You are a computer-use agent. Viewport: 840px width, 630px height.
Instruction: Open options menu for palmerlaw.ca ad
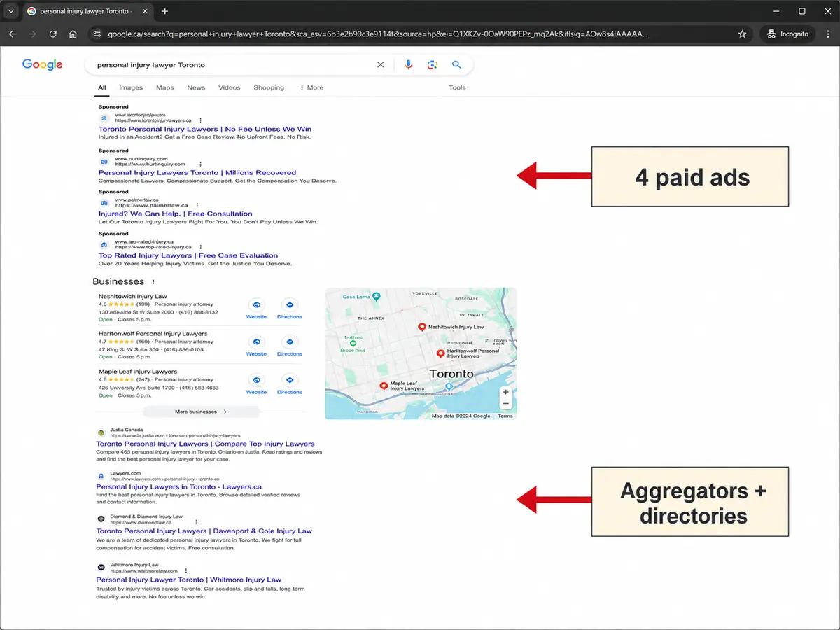point(197,205)
